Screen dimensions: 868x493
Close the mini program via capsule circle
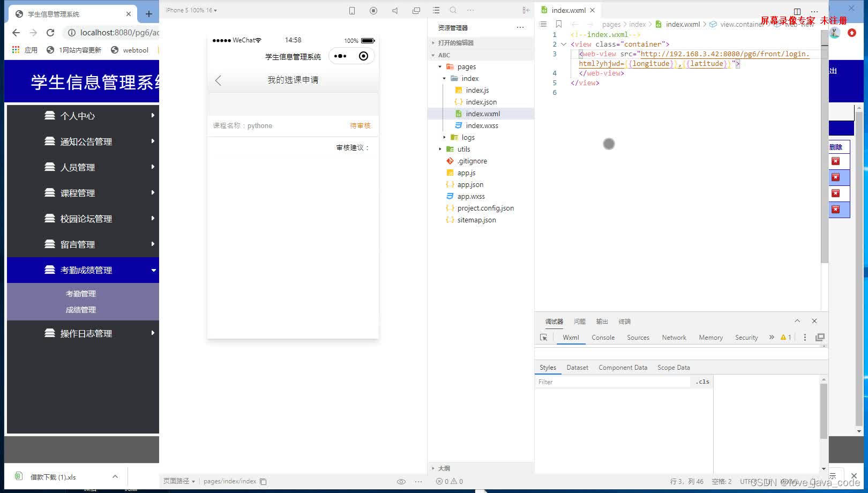pos(363,56)
